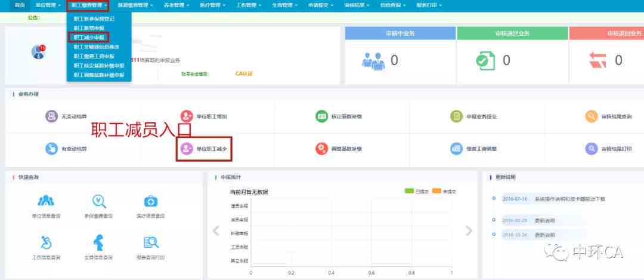Click the green document-check icon
This screenshot has width=644, height=280.
pos(485,61)
